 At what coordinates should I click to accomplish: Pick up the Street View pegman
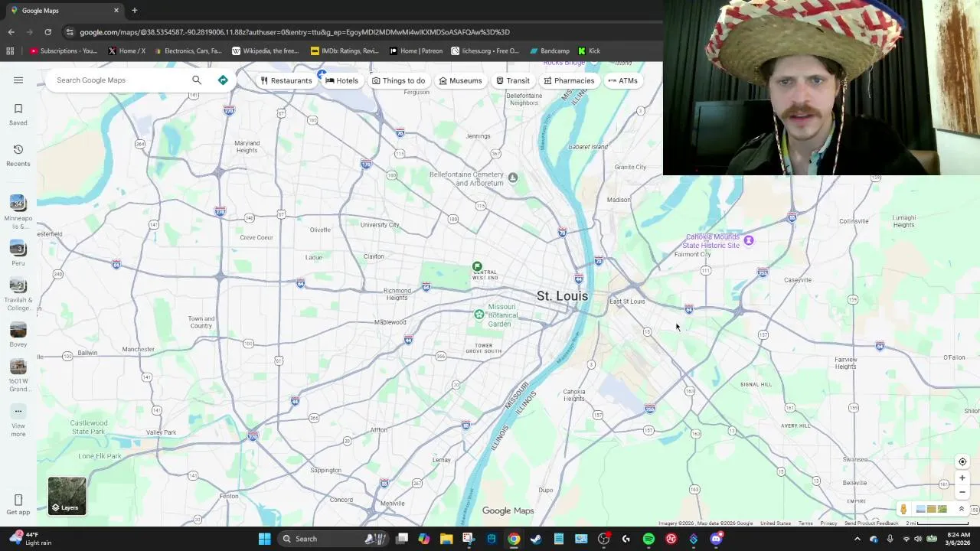[x=903, y=509]
